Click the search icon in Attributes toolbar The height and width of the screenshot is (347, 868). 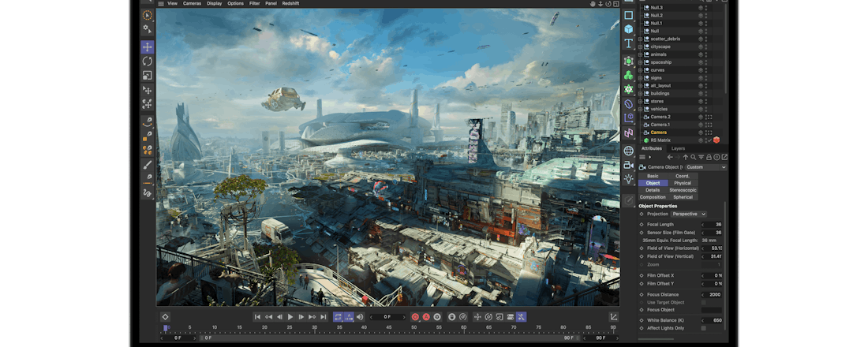tap(693, 157)
